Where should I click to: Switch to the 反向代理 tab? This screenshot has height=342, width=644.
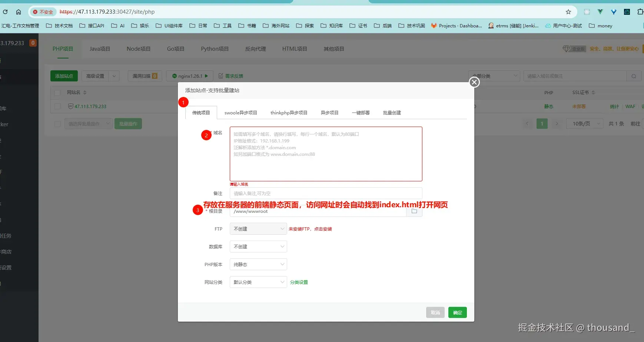click(256, 49)
